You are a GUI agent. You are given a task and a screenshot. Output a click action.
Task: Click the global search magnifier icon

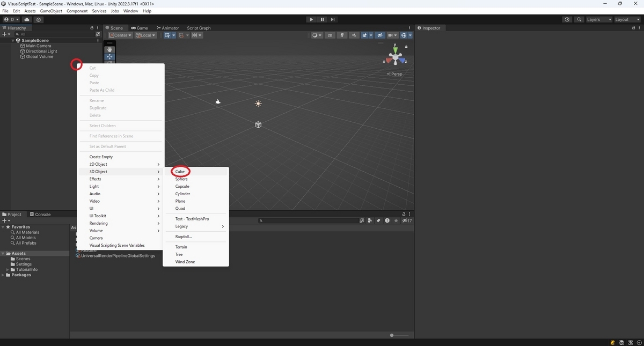(x=579, y=19)
